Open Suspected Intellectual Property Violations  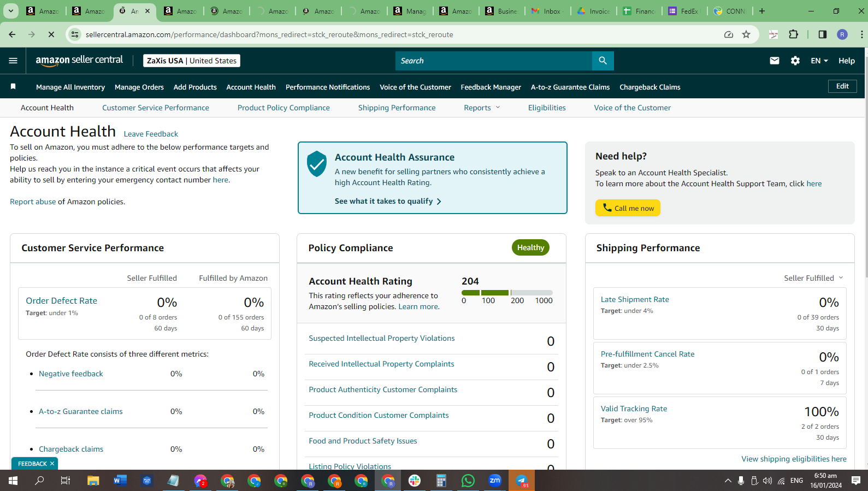[x=382, y=338]
